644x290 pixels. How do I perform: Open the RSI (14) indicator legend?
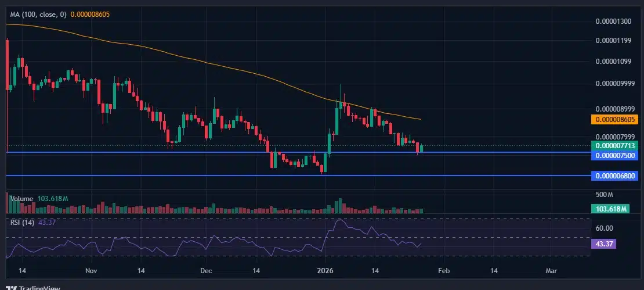[23, 223]
